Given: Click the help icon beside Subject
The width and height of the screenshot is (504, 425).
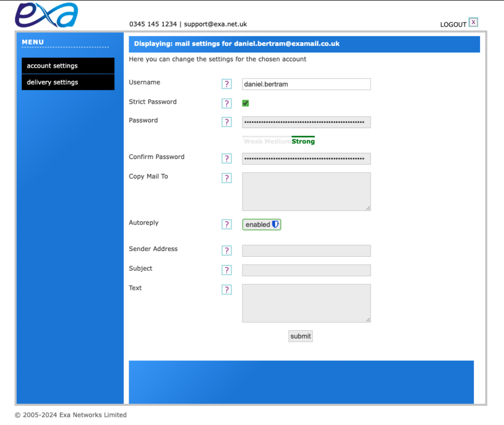Looking at the screenshot, I should 226,270.
